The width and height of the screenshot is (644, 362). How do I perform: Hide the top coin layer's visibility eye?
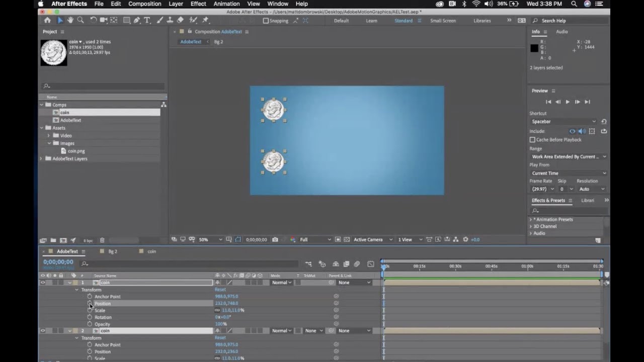[43, 283]
